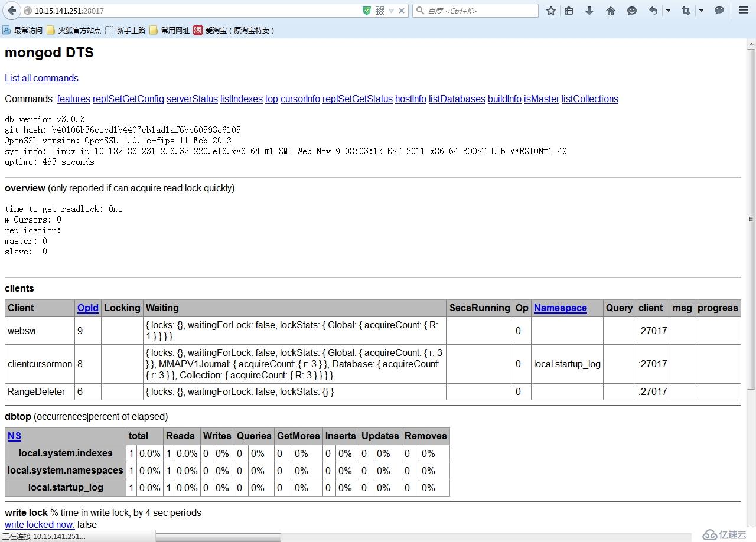The image size is (756, 542).
Task: Click local.system.indexes row in dbtop
Action: tap(66, 453)
